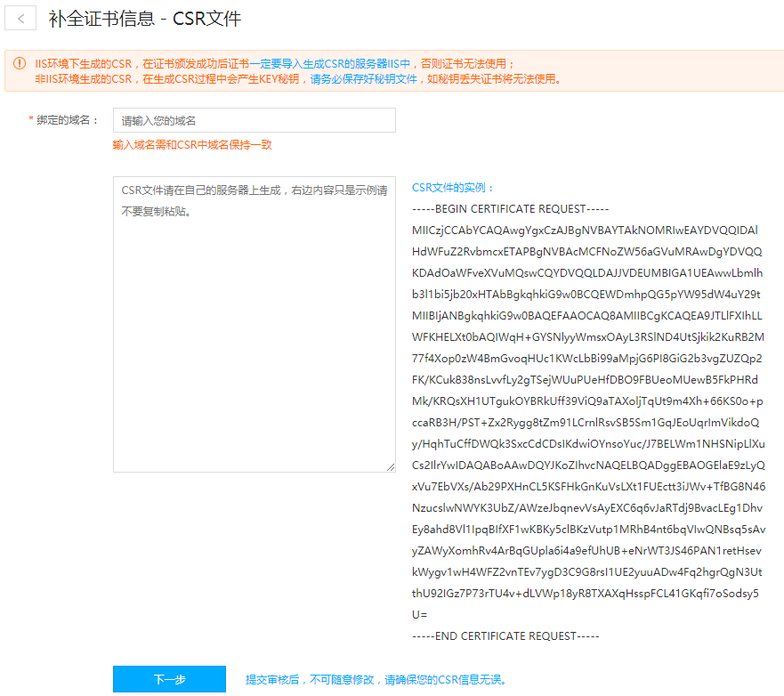
Task: Click the submission notice beside 下一步
Action: pos(376,680)
